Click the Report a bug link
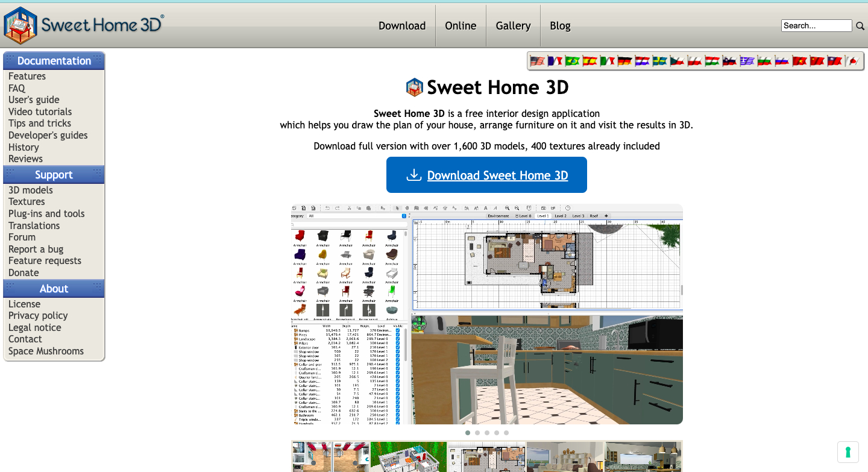The height and width of the screenshot is (472, 868). [36, 249]
